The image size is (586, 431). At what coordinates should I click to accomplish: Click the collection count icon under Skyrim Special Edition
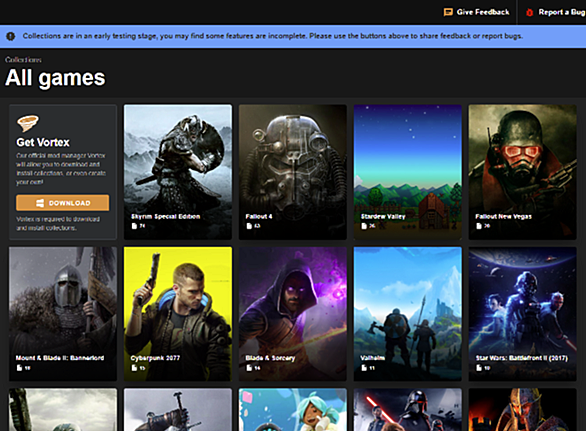point(134,226)
